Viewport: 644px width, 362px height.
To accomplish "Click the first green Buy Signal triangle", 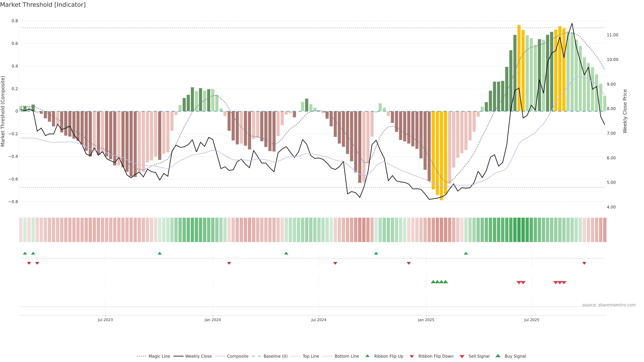I will [433, 282].
